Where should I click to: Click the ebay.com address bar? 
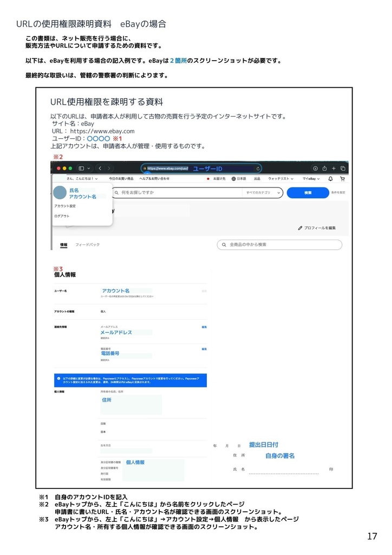tap(201, 169)
